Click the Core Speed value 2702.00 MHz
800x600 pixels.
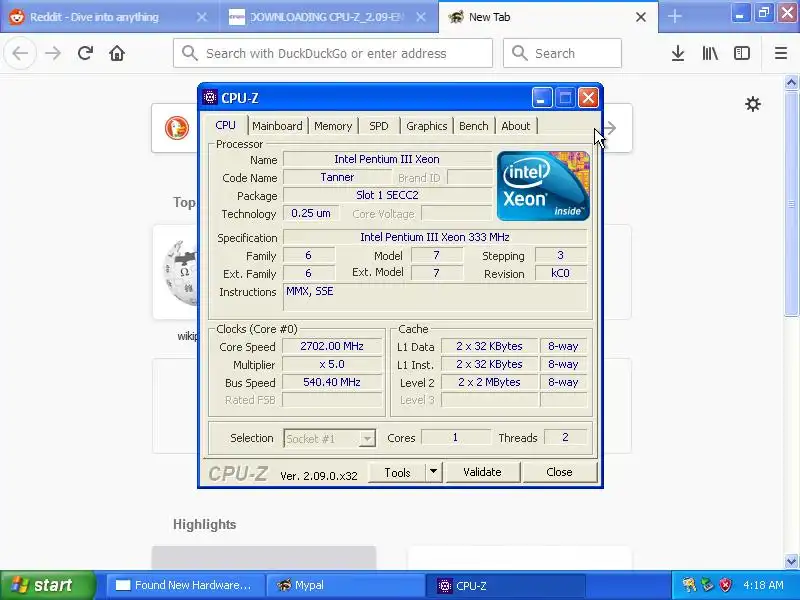[332, 346]
